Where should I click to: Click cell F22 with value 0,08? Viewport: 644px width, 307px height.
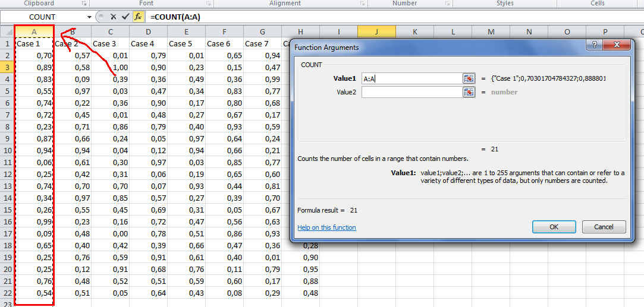tap(224, 293)
